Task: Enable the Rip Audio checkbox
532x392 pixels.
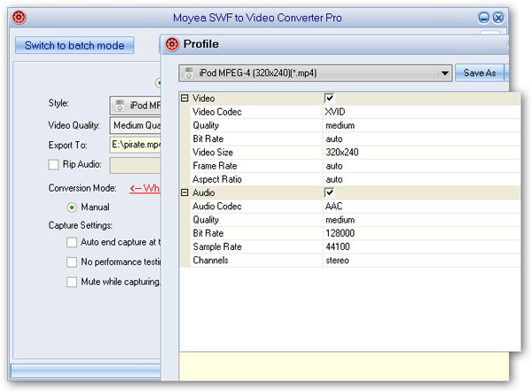Action: coord(53,165)
